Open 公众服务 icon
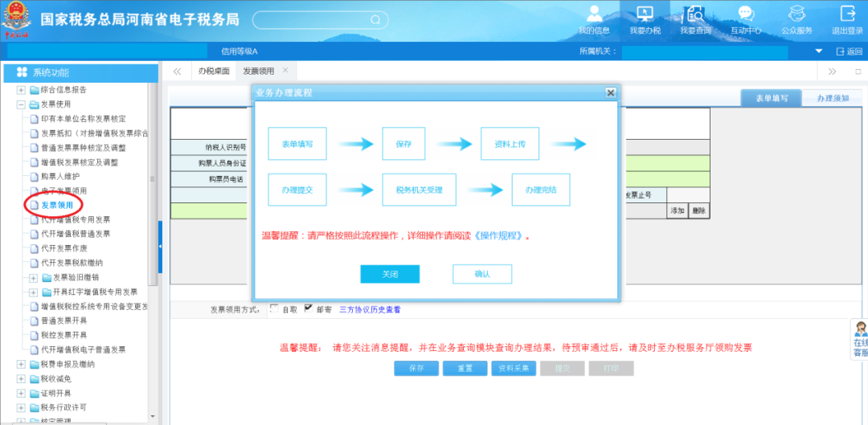The height and width of the screenshot is (425, 868). 796,14
